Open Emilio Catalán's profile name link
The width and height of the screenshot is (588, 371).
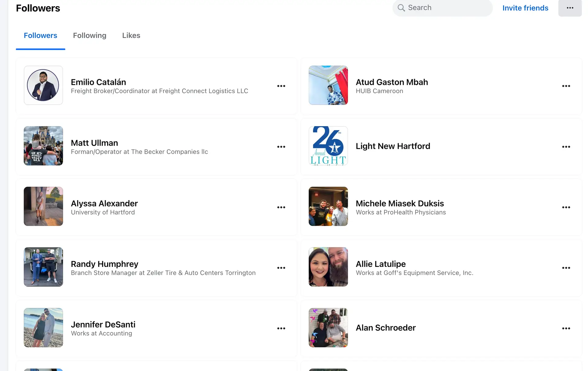pos(98,82)
